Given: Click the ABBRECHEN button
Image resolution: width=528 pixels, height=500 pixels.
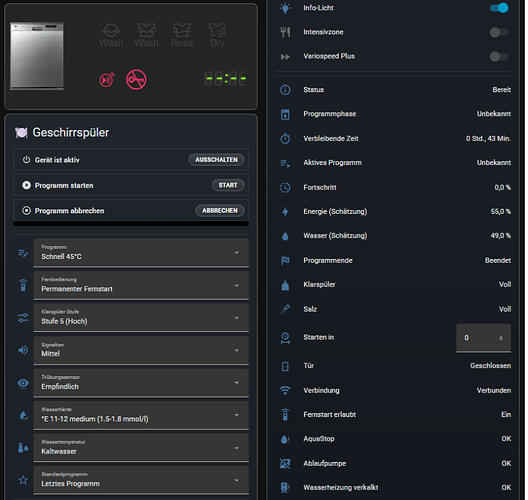Looking at the screenshot, I should coord(220,210).
